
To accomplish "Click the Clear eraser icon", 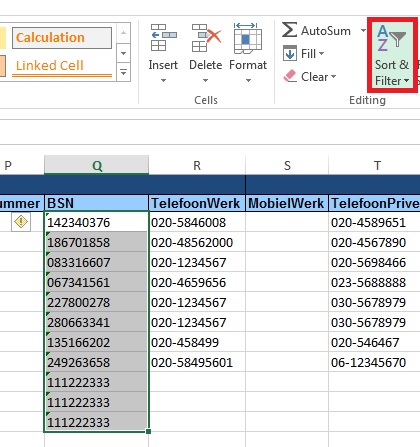I will (290, 76).
